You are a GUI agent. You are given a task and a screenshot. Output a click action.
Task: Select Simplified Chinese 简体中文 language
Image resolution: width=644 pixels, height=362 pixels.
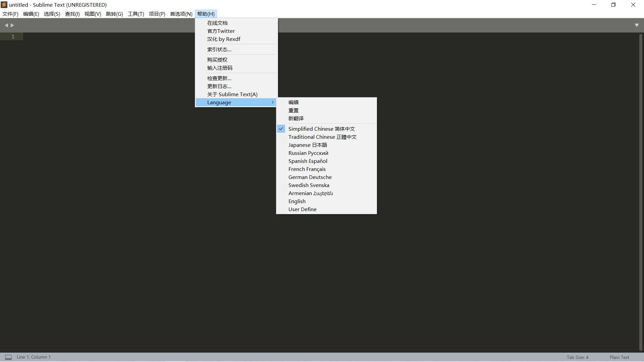click(322, 129)
